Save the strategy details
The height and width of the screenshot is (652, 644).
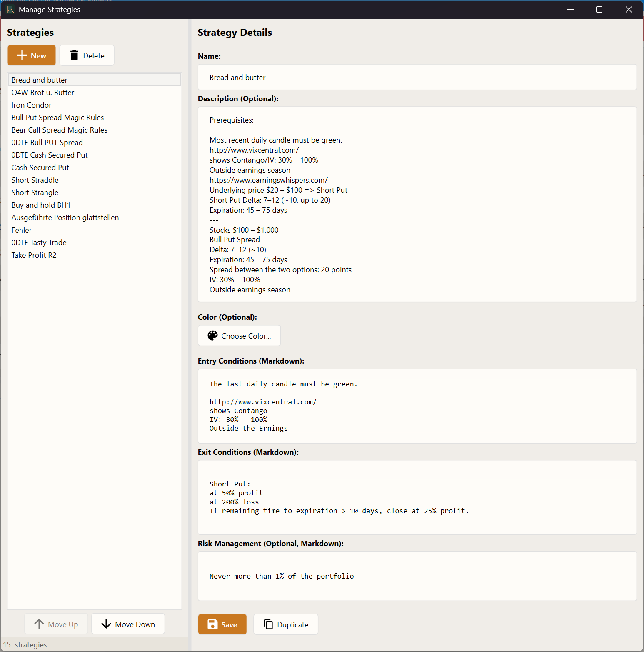point(222,624)
